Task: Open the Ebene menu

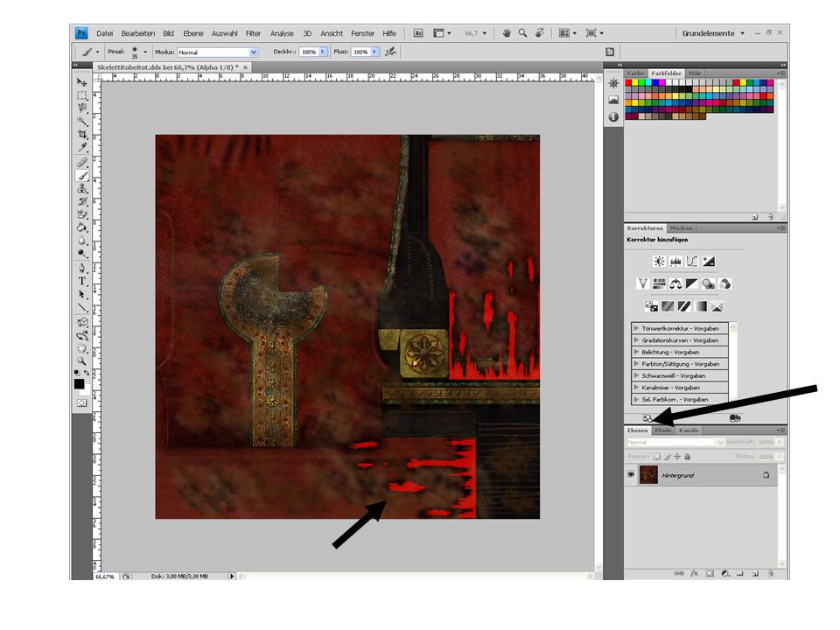Action: point(192,33)
